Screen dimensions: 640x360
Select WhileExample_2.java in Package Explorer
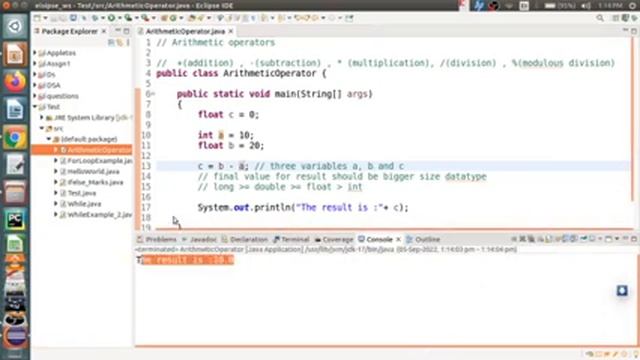point(96,214)
